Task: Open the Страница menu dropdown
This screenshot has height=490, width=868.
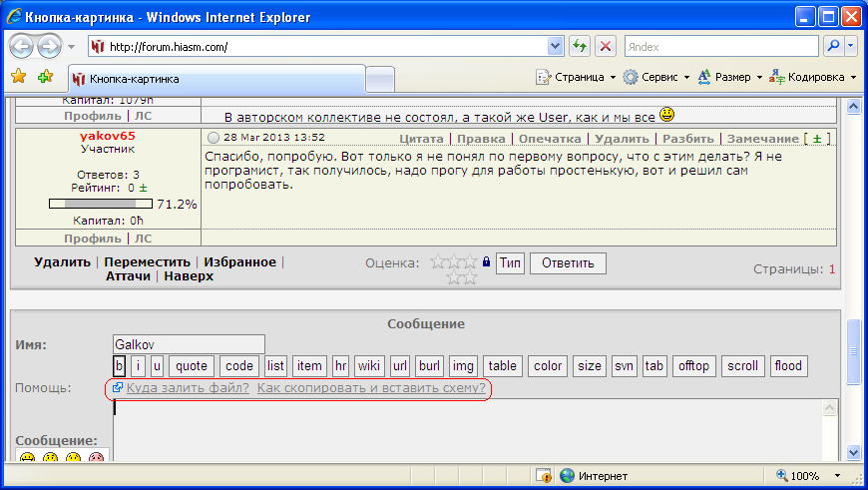Action: pyautogui.click(x=613, y=77)
